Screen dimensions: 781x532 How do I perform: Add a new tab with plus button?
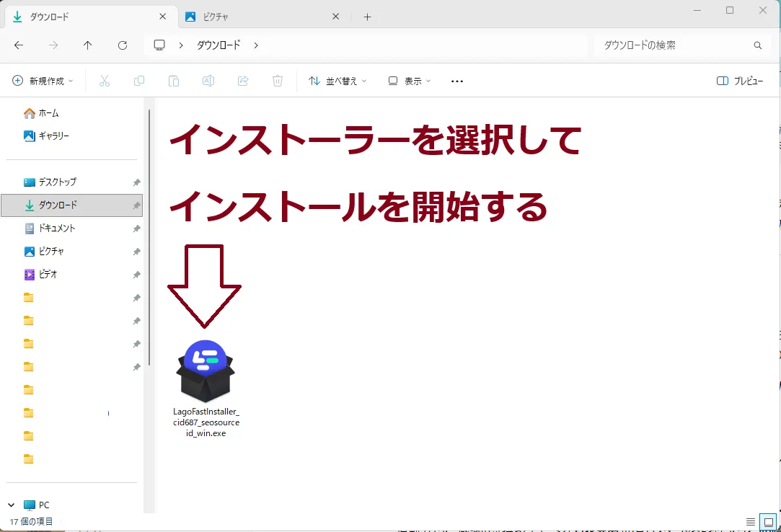coord(367,17)
